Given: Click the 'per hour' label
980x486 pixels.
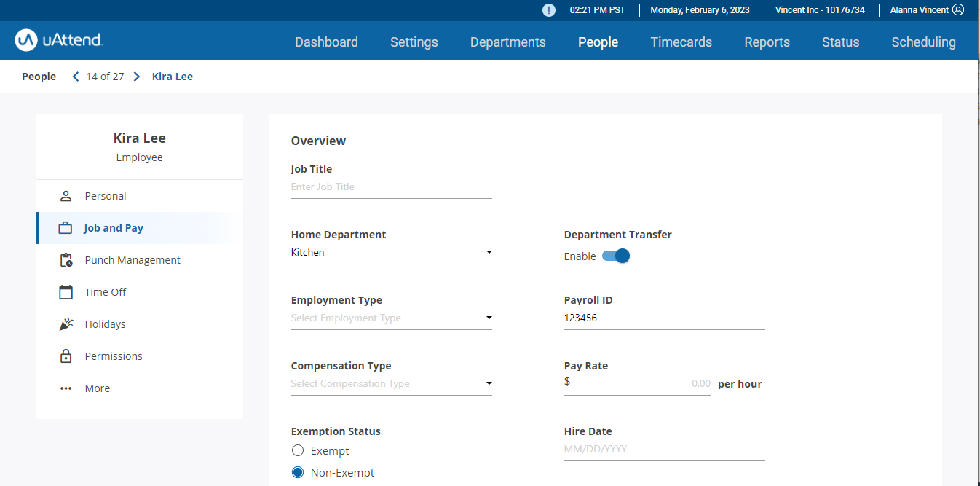Looking at the screenshot, I should pos(740,384).
